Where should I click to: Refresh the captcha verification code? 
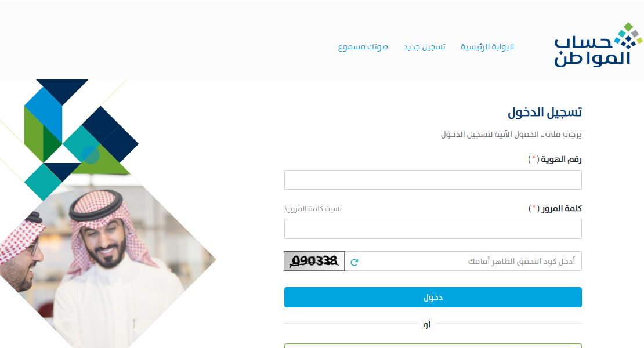point(354,262)
